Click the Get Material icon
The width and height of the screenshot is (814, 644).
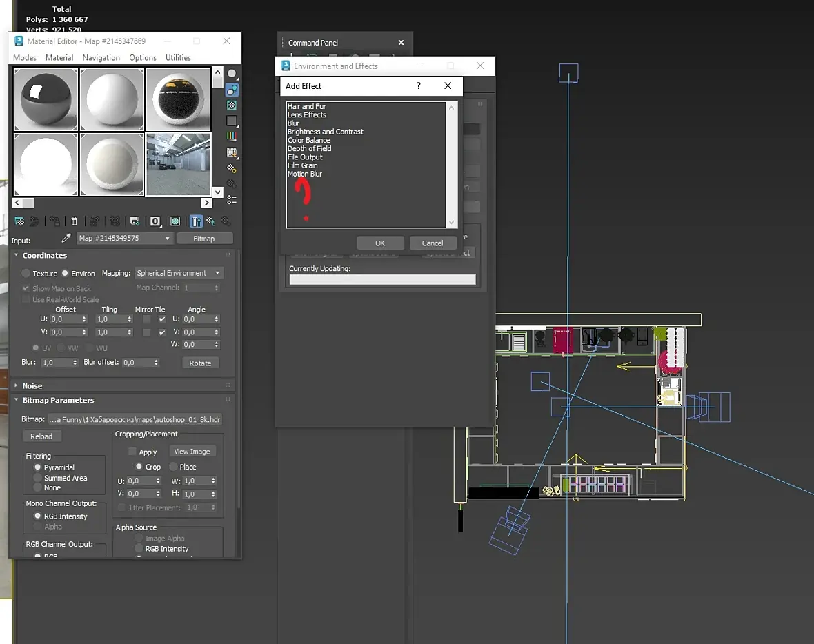(x=19, y=221)
